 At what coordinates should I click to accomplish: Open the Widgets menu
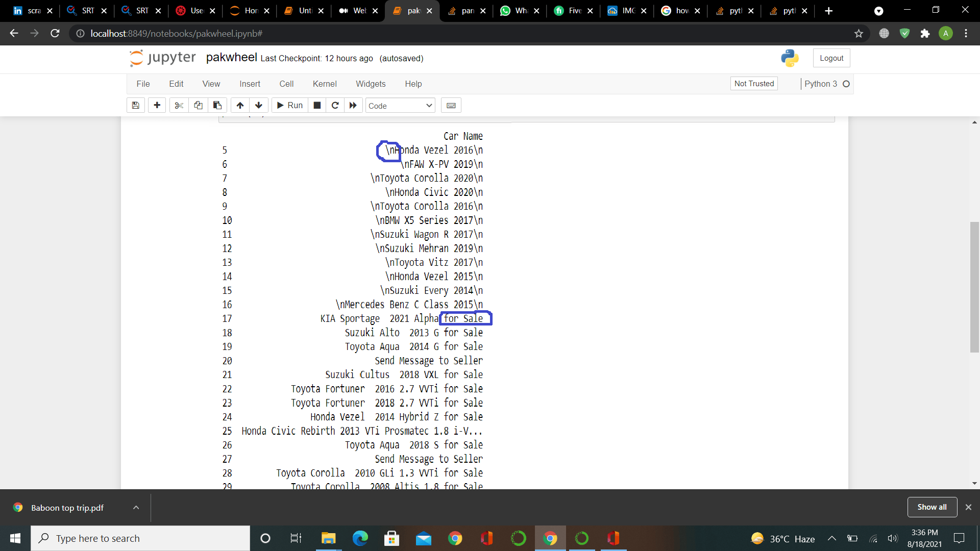pos(371,84)
